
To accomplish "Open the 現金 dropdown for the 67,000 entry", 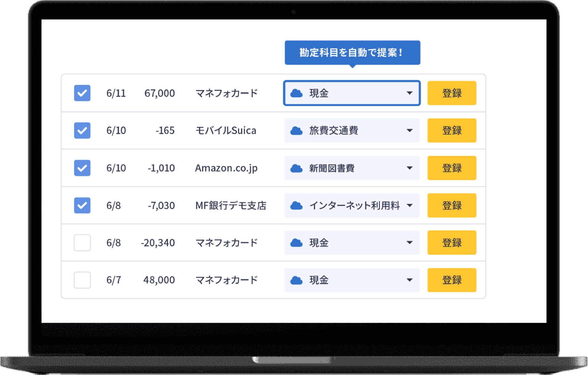I will click(x=410, y=93).
